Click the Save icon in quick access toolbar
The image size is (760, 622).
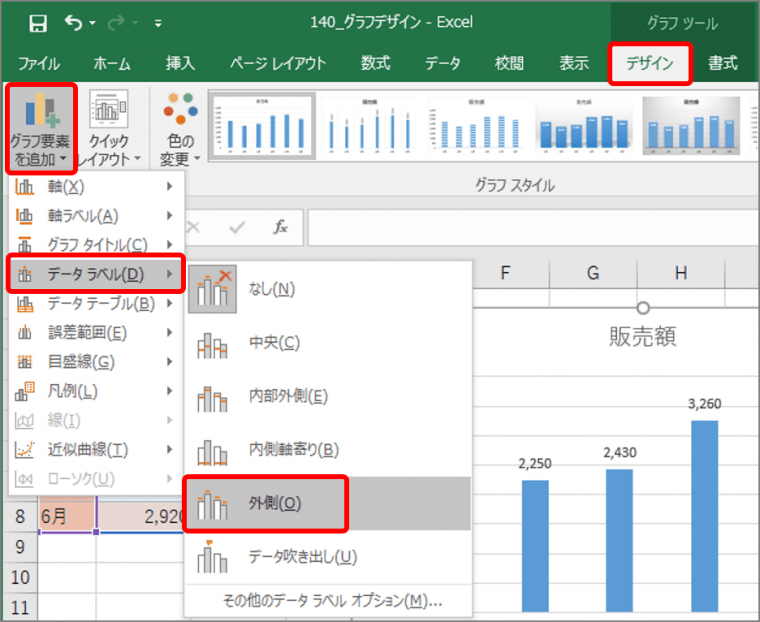(38, 23)
